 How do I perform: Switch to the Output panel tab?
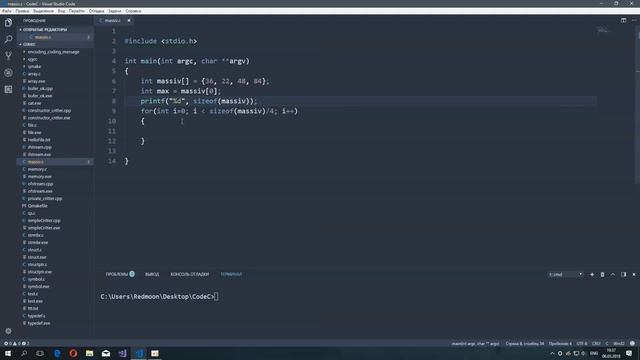[x=152, y=274]
